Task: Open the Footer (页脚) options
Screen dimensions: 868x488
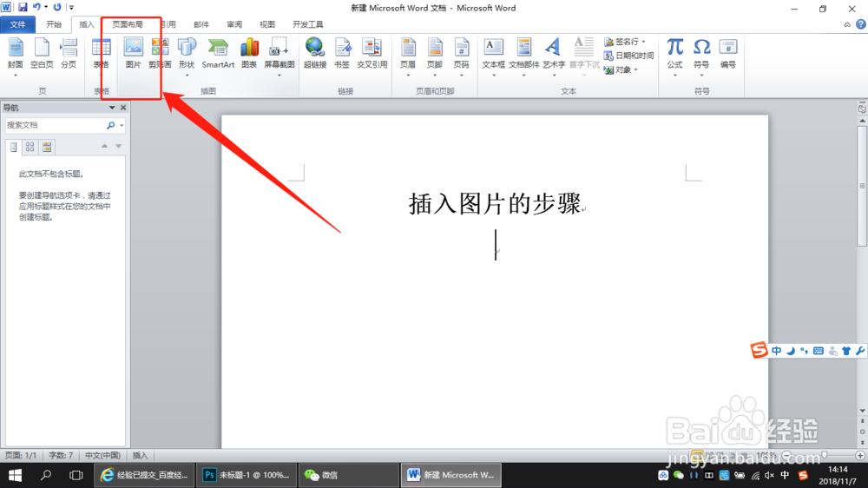Action: pos(435,57)
